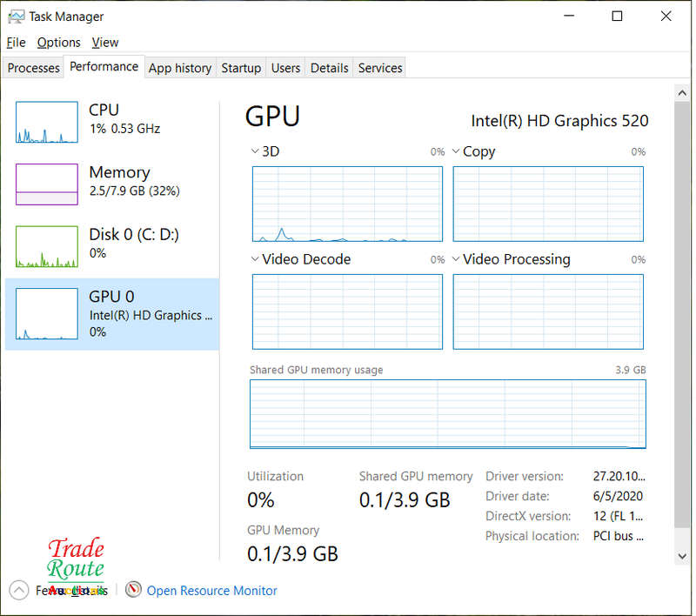This screenshot has height=616, width=696.
Task: Open the Resource Monitor icon
Action: coord(133,590)
